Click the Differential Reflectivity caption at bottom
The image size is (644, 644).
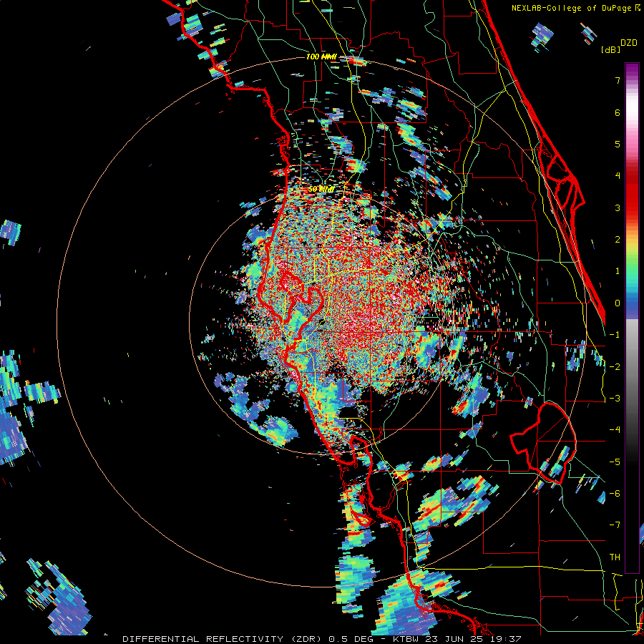click(321, 639)
